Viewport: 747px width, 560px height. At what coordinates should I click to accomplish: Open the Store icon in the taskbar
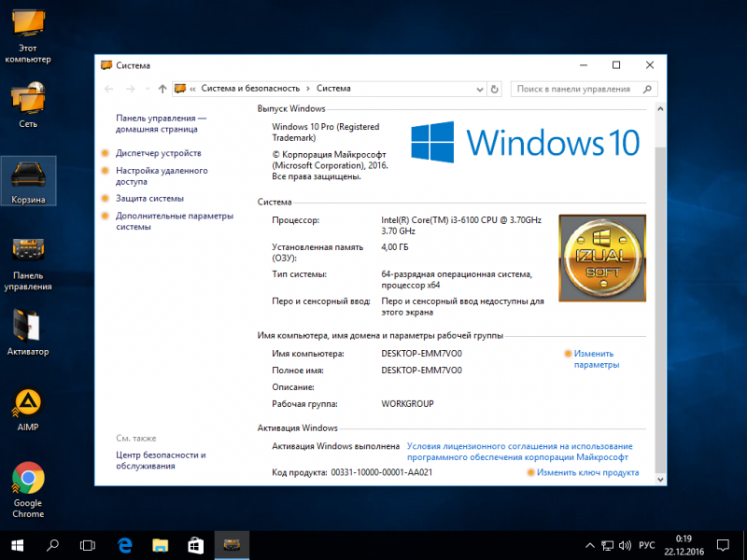[195, 545]
